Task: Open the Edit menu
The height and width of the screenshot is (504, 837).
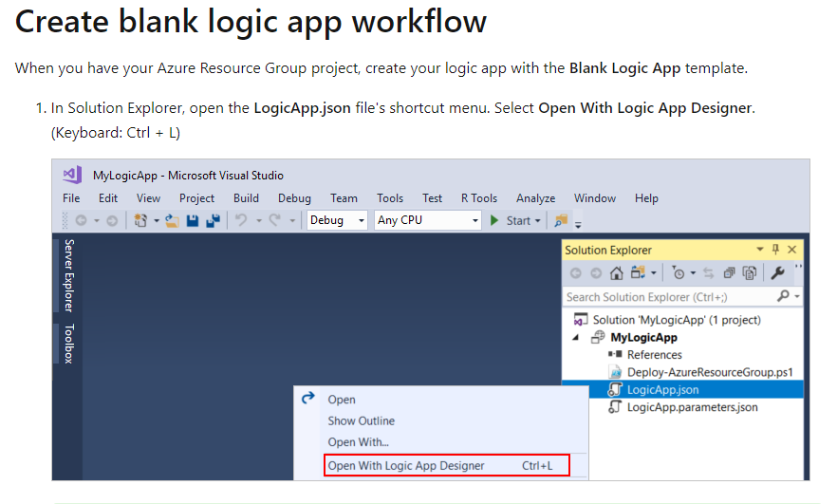Action: coord(108,198)
